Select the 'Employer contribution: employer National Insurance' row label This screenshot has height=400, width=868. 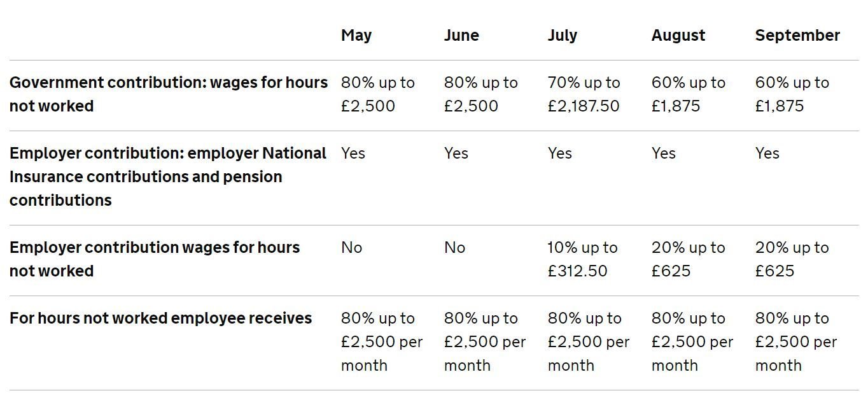point(168,176)
